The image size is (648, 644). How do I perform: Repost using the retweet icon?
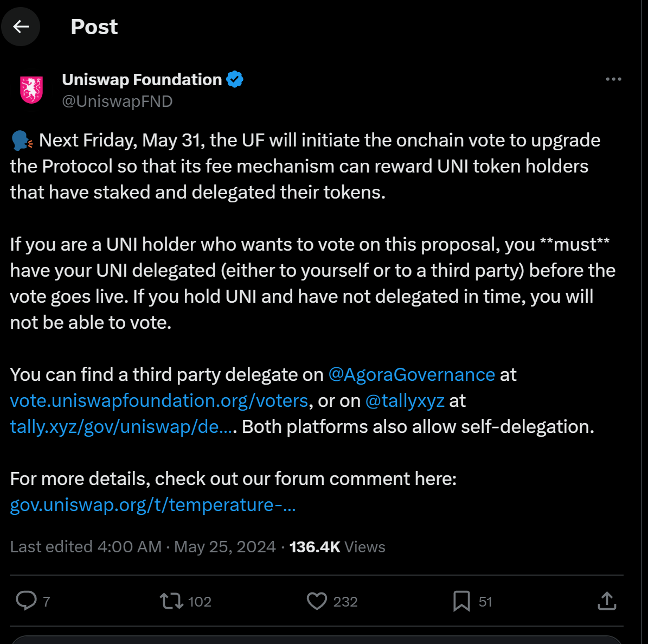pyautogui.click(x=171, y=601)
